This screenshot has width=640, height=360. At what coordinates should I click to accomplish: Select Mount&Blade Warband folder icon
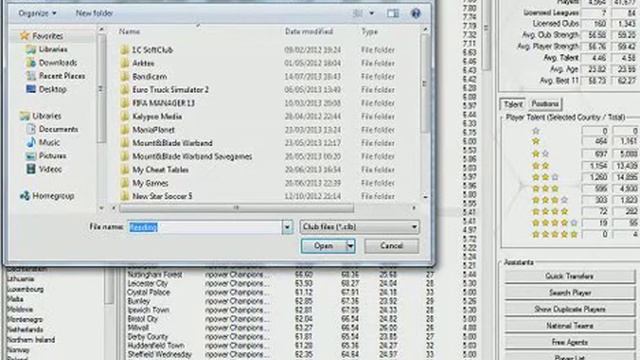tap(125, 143)
